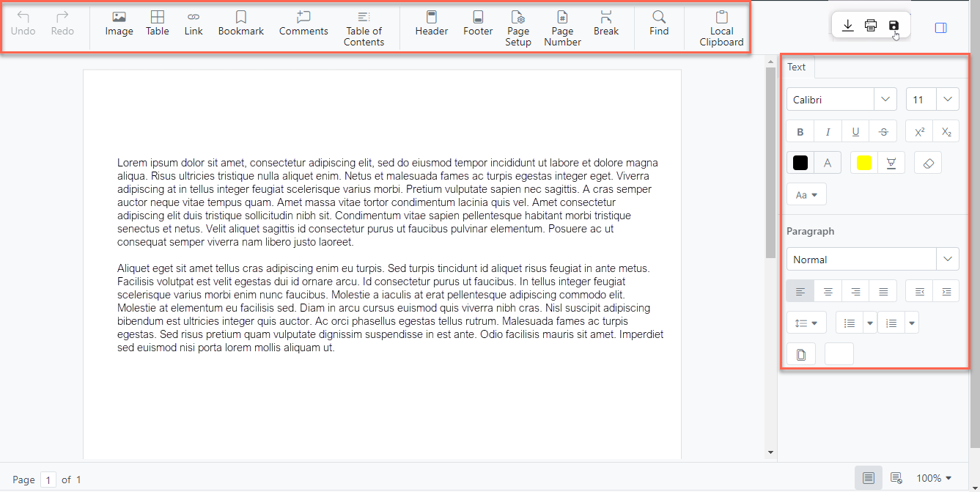Apply strikethrough to text
The width and height of the screenshot is (980, 492).
[883, 131]
